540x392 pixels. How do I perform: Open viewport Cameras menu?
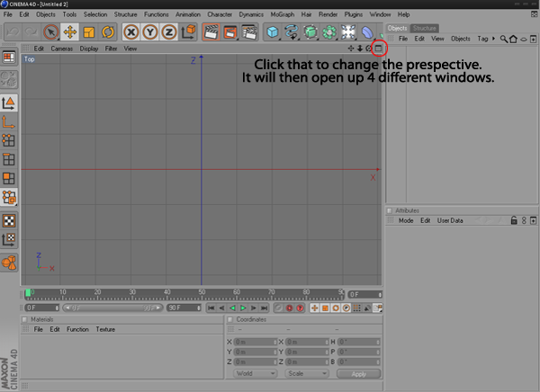61,49
